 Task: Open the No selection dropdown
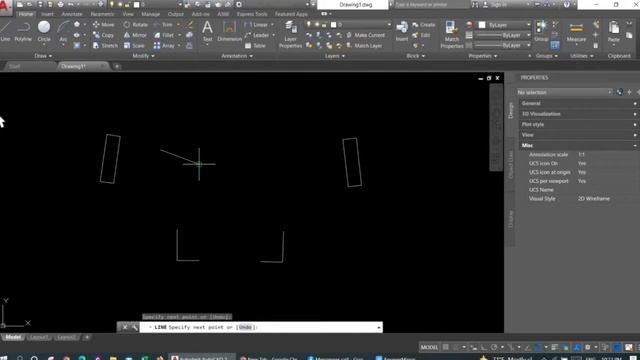[x=564, y=92]
